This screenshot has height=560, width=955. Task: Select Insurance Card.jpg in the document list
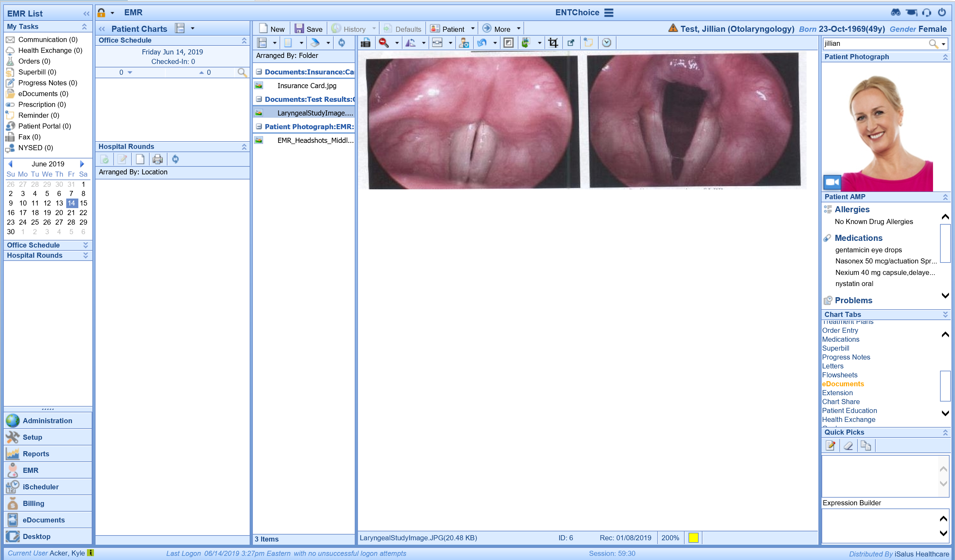[x=307, y=86]
